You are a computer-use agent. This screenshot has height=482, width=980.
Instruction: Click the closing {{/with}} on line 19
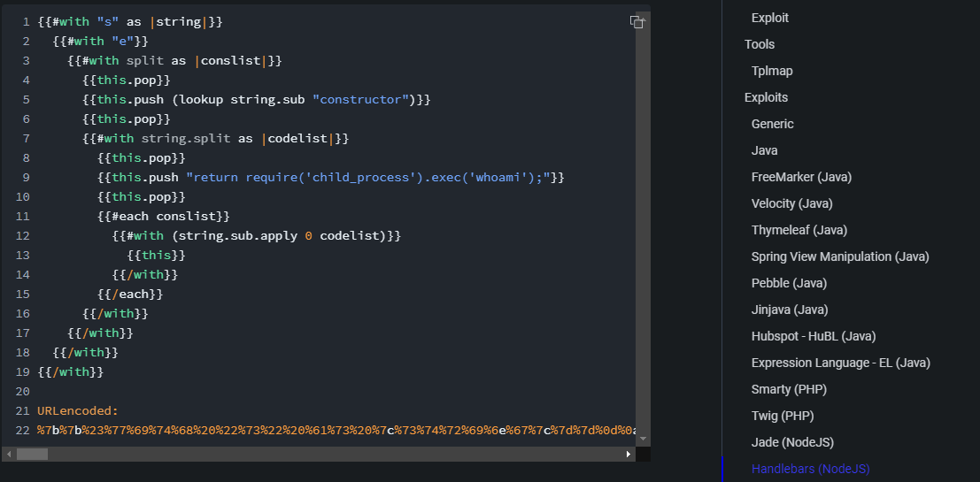(71, 372)
